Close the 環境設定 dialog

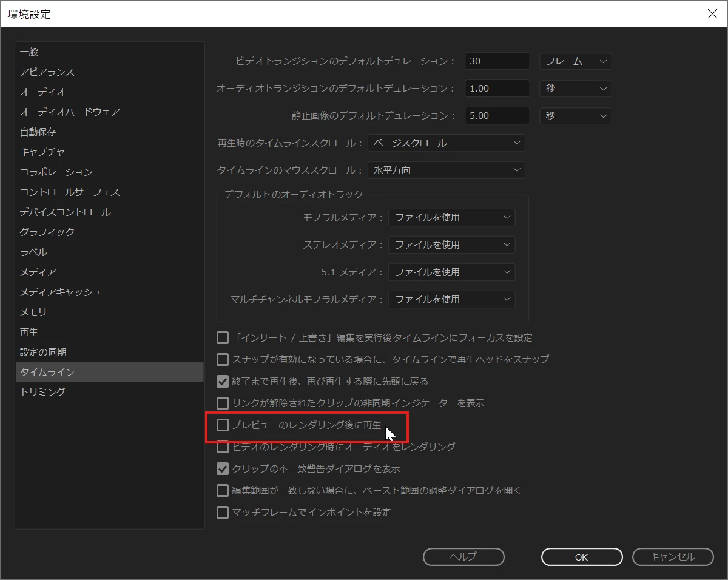713,14
